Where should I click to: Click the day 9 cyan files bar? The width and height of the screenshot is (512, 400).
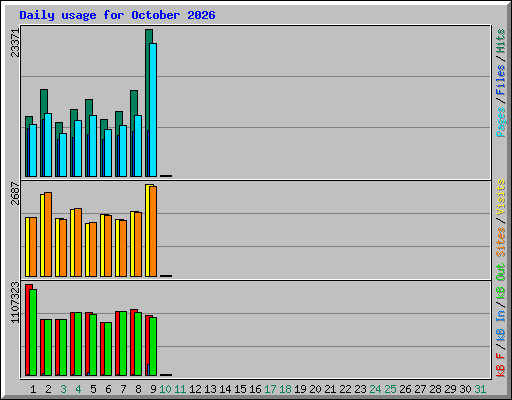[x=153, y=110]
